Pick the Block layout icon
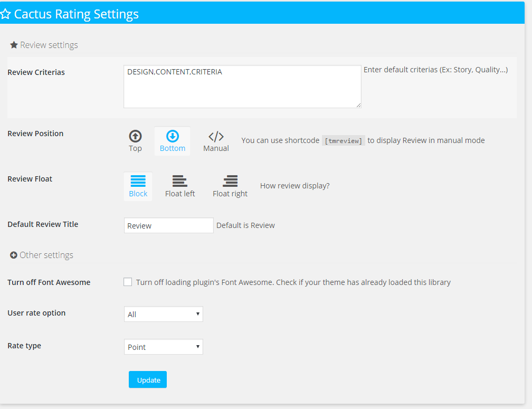 point(138,181)
